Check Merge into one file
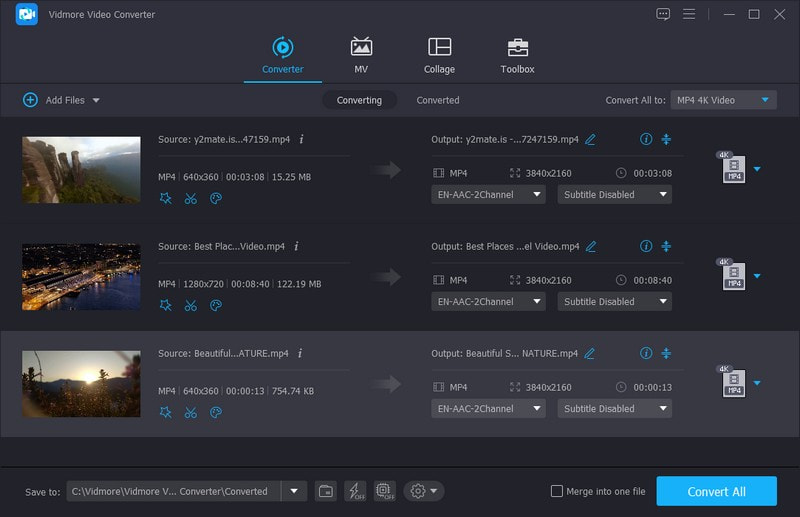The height and width of the screenshot is (517, 800). coord(557,491)
